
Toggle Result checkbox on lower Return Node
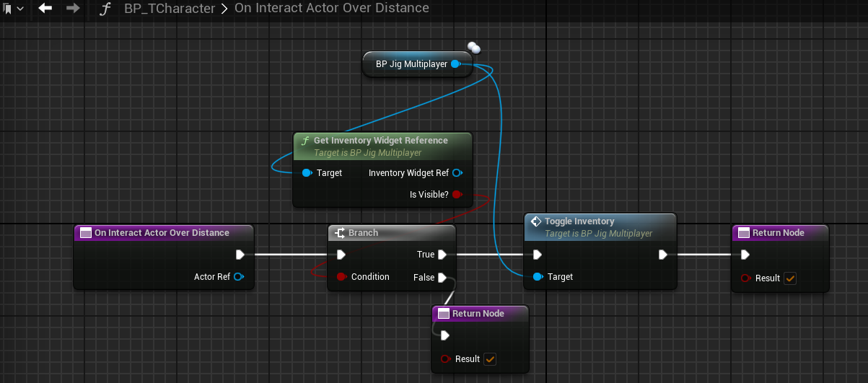pyautogui.click(x=490, y=359)
